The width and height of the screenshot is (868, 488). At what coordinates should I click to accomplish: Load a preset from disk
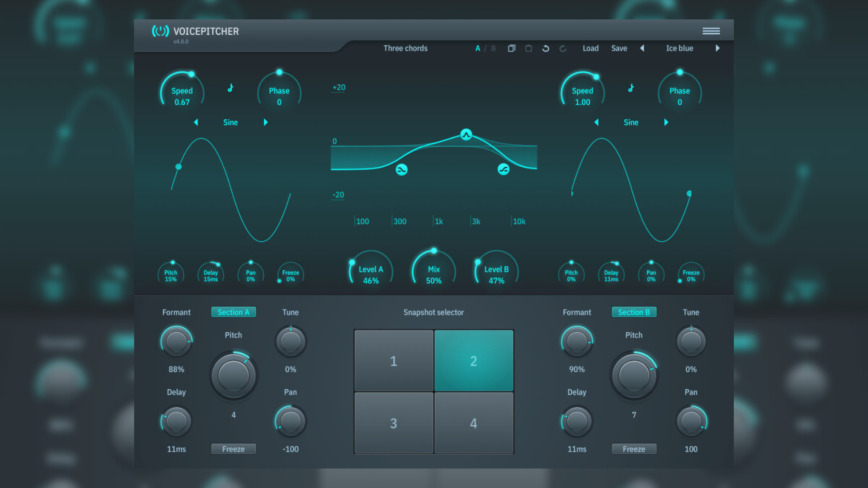coord(590,48)
